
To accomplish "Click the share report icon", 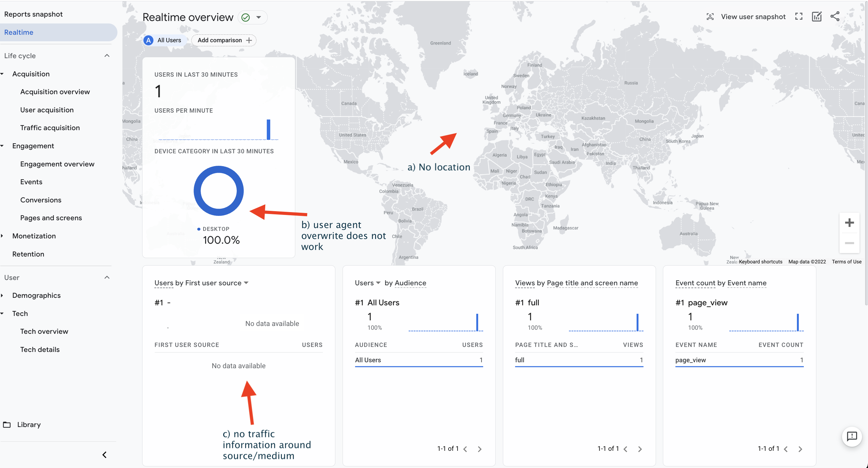I will click(x=834, y=17).
